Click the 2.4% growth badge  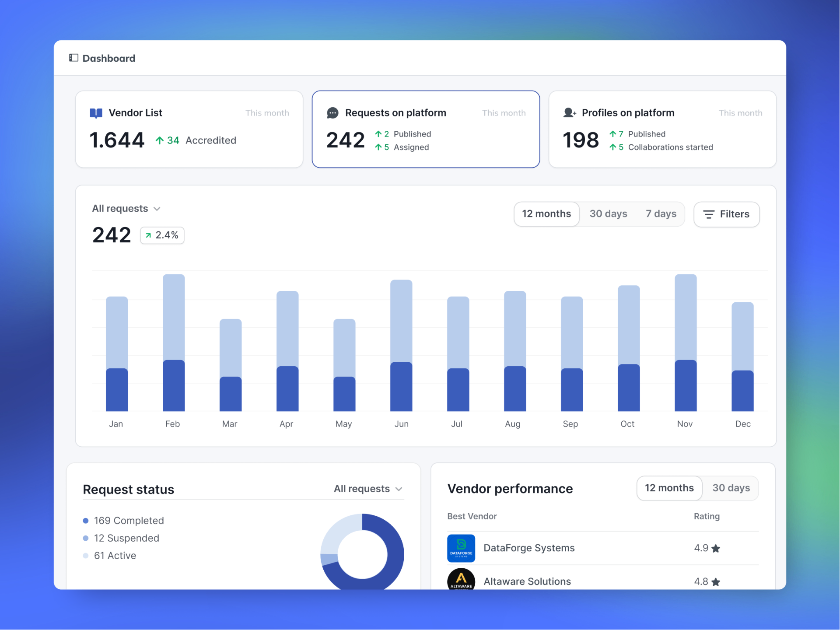pyautogui.click(x=162, y=235)
